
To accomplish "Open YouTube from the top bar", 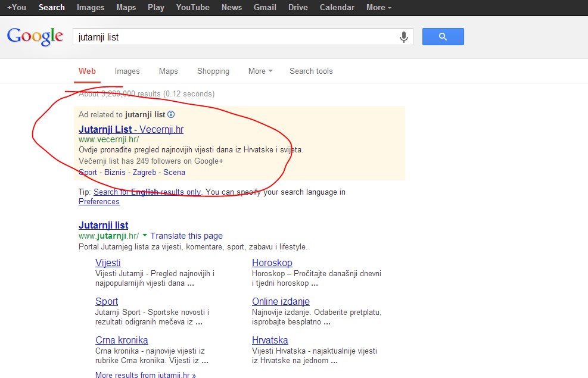I will coord(192,7).
